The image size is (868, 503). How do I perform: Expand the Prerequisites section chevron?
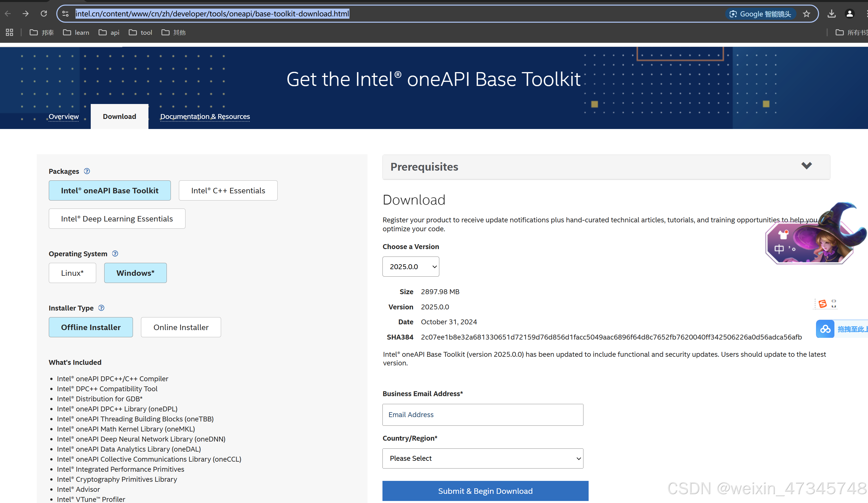(x=806, y=166)
